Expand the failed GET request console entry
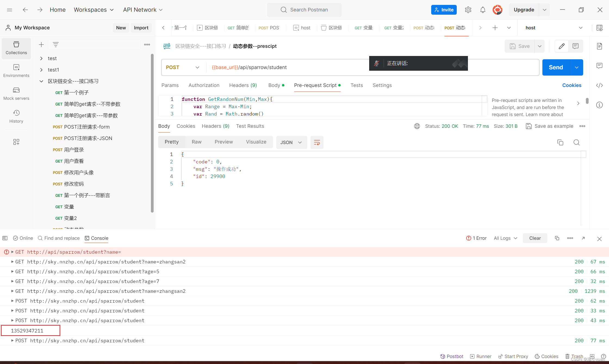Viewport: 609px width, 364px height. click(12, 252)
